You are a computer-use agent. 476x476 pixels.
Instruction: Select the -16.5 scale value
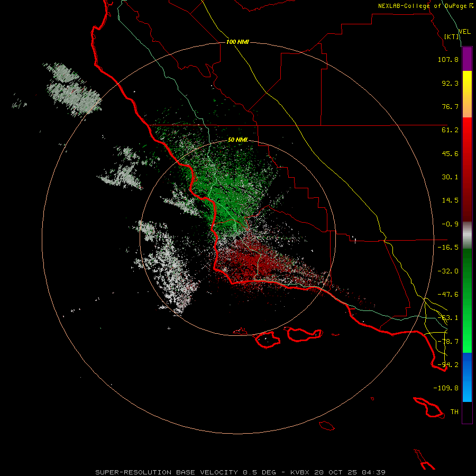(x=448, y=248)
